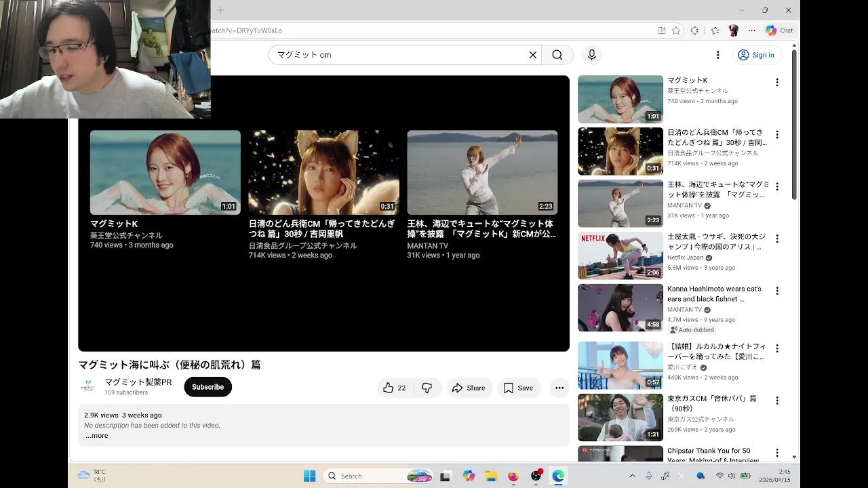Image resolution: width=868 pixels, height=488 pixels.
Task: Open マグミット製薬PR channel name link
Action: click(x=138, y=382)
